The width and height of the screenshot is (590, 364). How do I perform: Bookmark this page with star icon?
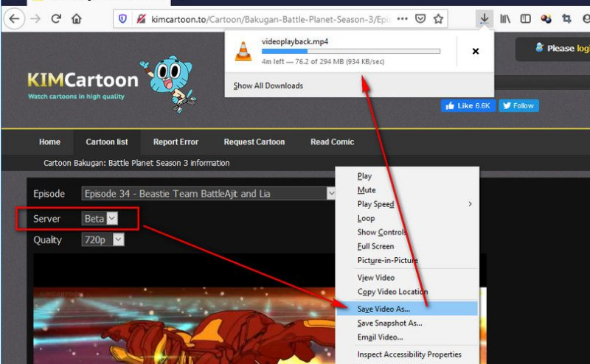point(438,19)
